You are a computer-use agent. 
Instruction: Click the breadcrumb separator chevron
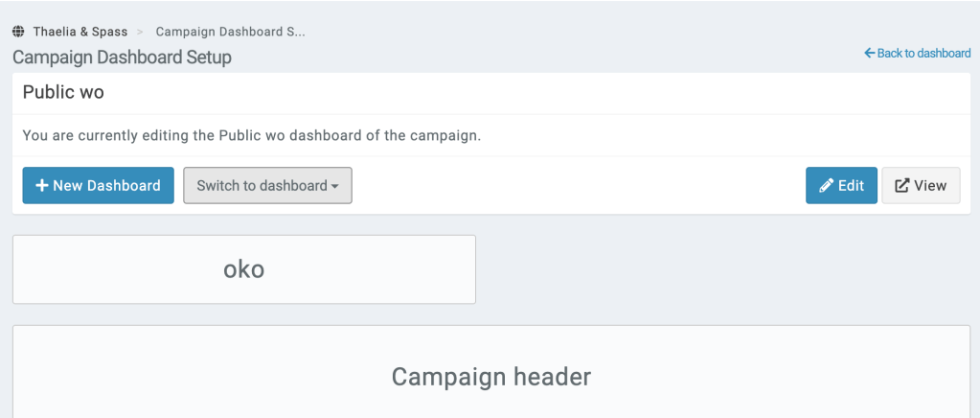click(x=140, y=32)
